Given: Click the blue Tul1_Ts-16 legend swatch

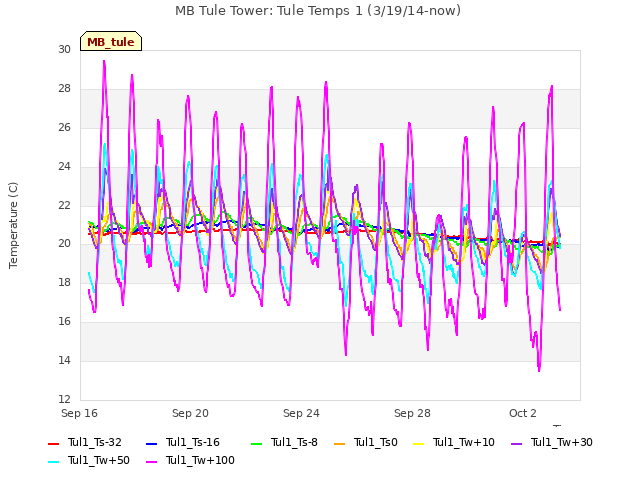Looking at the screenshot, I should (151, 443).
